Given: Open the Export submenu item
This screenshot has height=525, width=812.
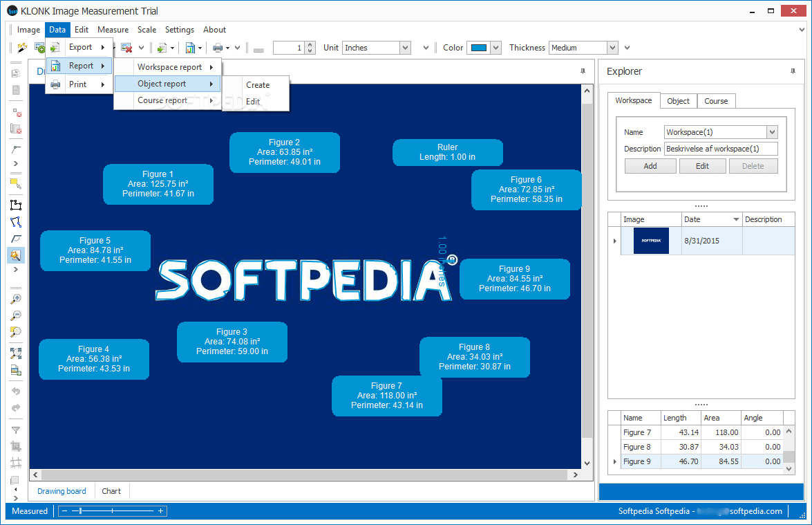Looking at the screenshot, I should pyautogui.click(x=80, y=47).
